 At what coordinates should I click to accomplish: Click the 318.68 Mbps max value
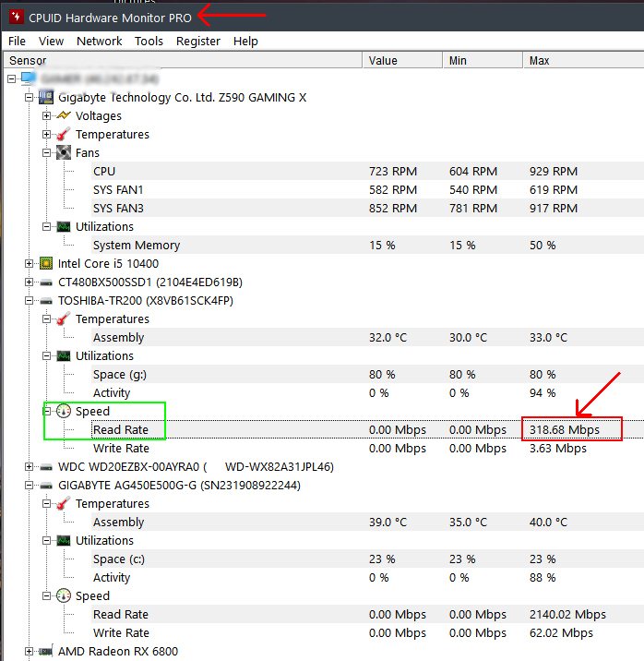(x=565, y=429)
